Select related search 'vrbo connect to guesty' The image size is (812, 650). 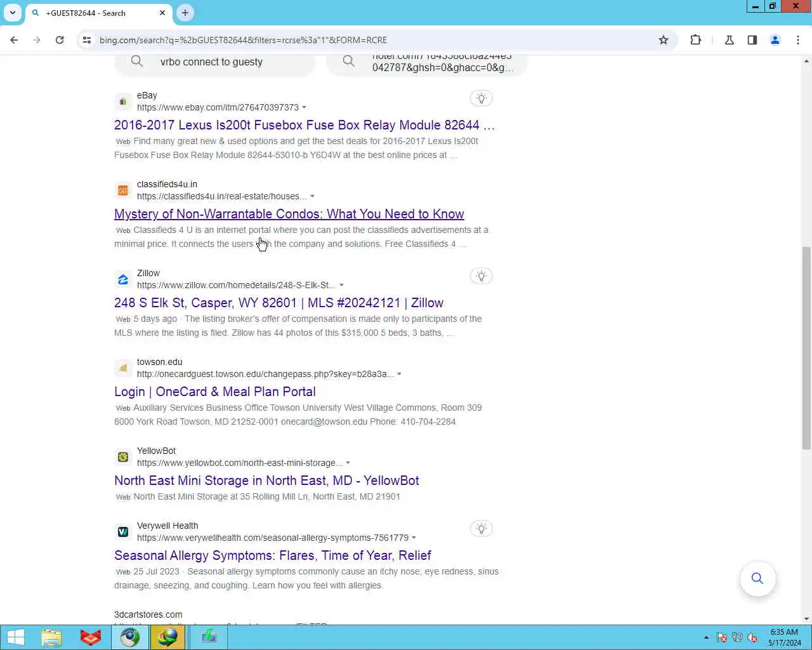214,62
